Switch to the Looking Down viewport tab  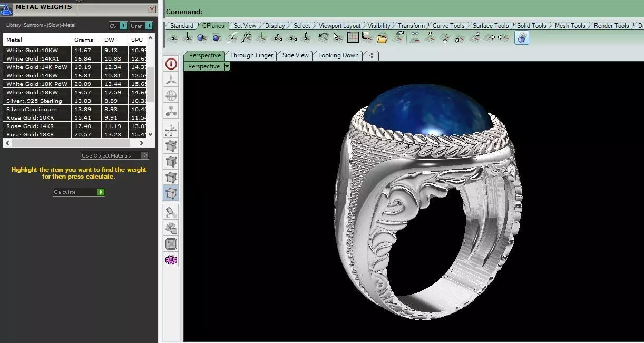coord(338,55)
